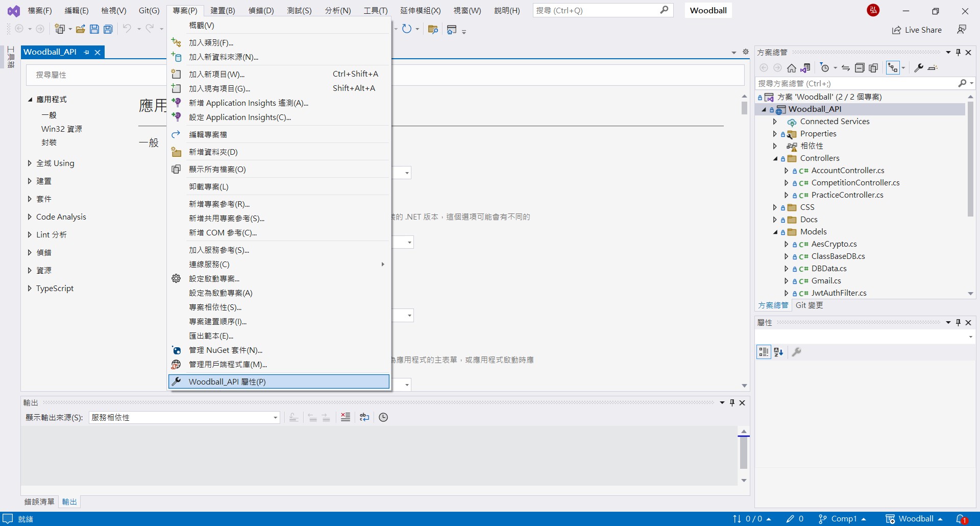Image resolution: width=980 pixels, height=526 pixels.
Task: Toggle auto-hide pin on Solution Explorer panel
Action: tap(958, 52)
